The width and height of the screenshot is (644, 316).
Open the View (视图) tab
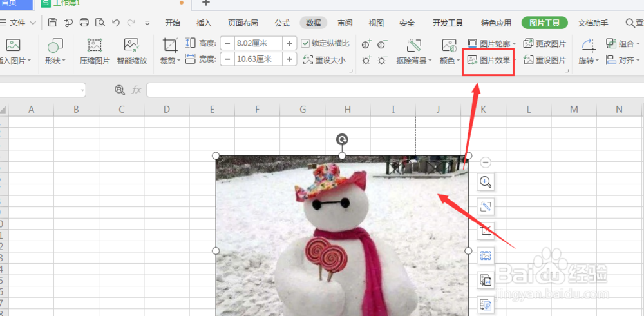[376, 23]
